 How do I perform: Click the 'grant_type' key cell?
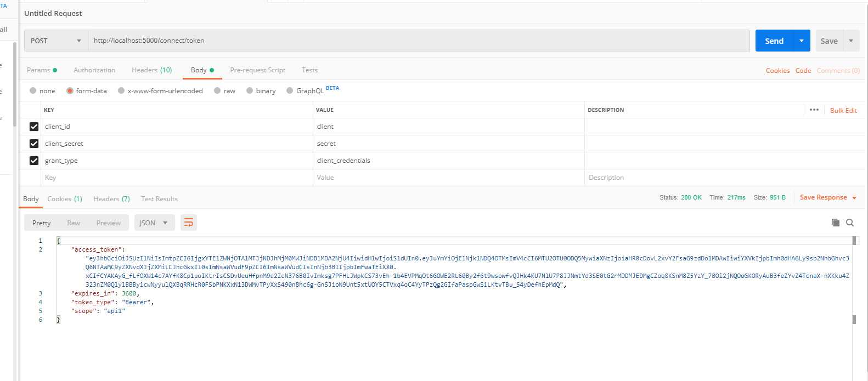click(x=177, y=161)
